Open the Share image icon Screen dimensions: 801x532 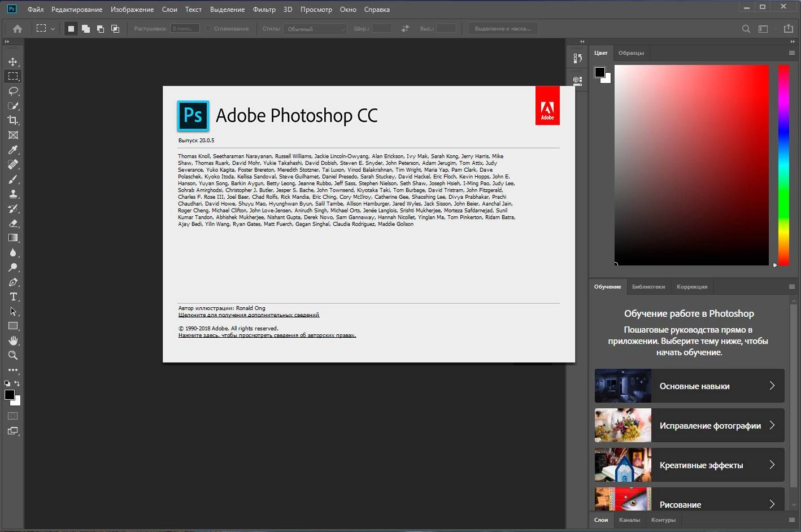click(x=789, y=28)
